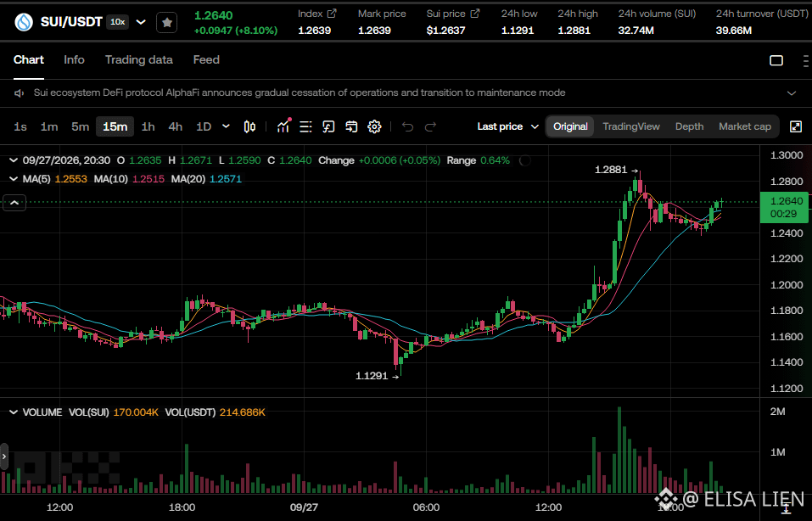Read the AlphaFi announcement news
Viewport: 812px width, 521px height.
pyautogui.click(x=300, y=93)
